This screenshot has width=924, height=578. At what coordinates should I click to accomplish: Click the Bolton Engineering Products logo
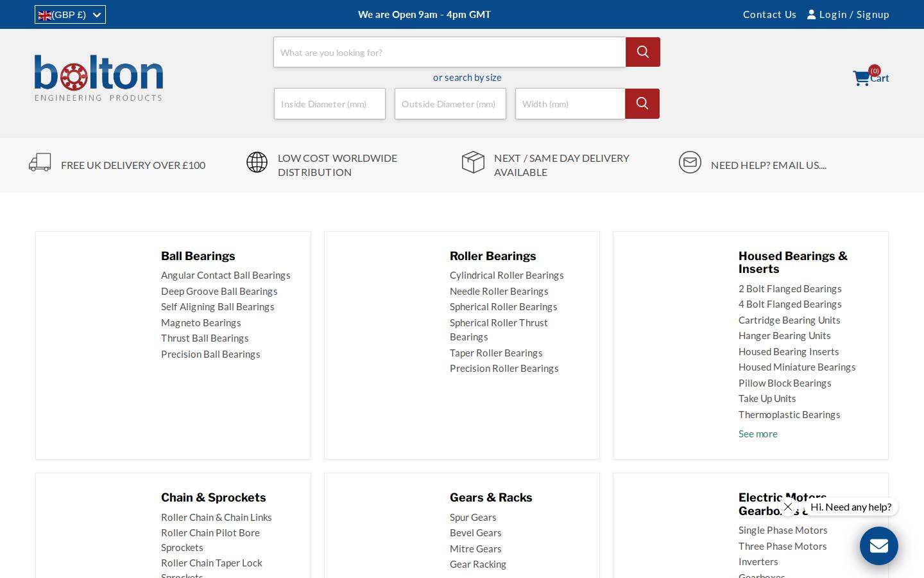[99, 78]
